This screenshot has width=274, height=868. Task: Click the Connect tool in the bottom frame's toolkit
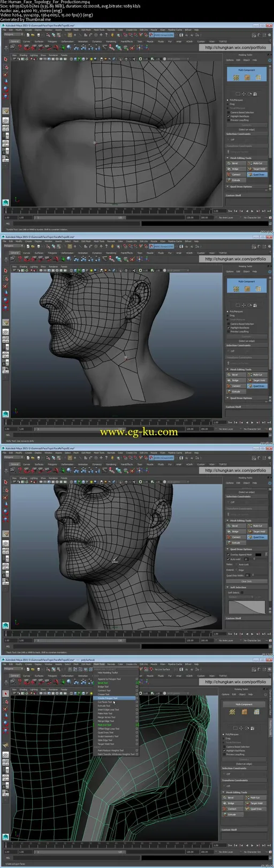click(x=232, y=809)
